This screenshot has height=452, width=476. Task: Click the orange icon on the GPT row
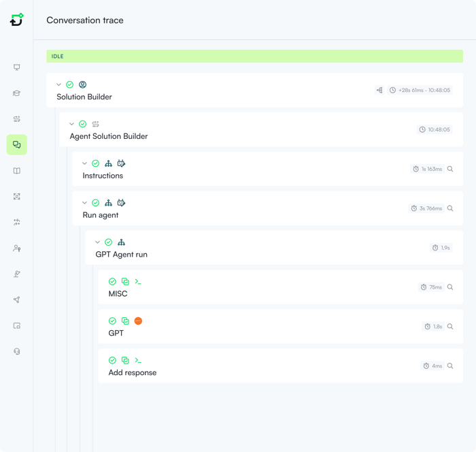(138, 321)
